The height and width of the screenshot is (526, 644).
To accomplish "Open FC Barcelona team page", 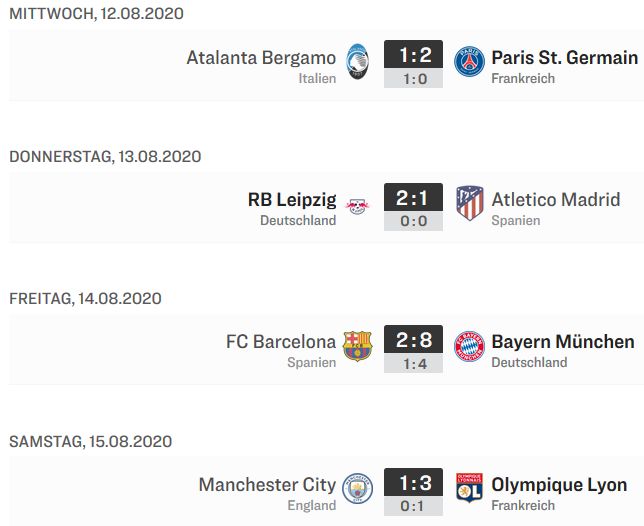I will point(281,342).
